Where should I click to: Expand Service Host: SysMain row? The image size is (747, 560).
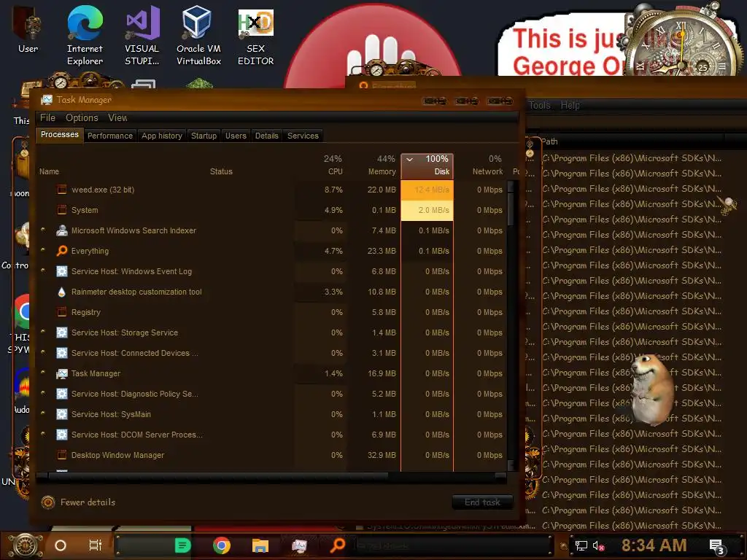[x=43, y=413]
